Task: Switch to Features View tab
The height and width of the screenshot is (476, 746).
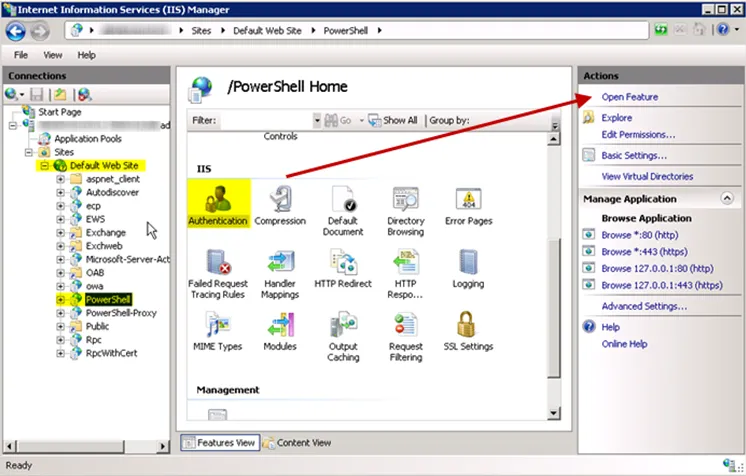Action: (x=220, y=443)
